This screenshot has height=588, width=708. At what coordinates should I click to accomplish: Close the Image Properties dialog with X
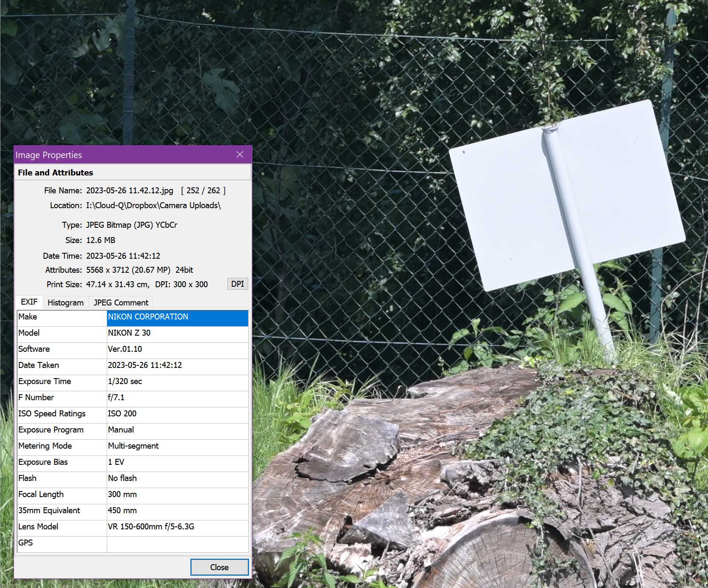(x=240, y=155)
